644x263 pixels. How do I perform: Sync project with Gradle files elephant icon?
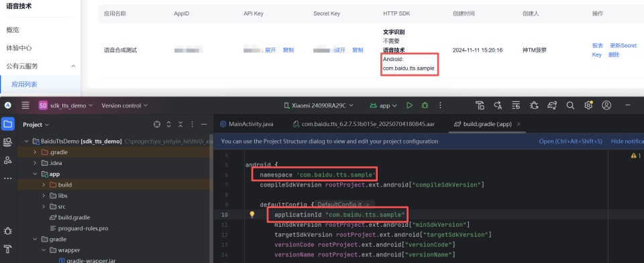tap(552, 105)
